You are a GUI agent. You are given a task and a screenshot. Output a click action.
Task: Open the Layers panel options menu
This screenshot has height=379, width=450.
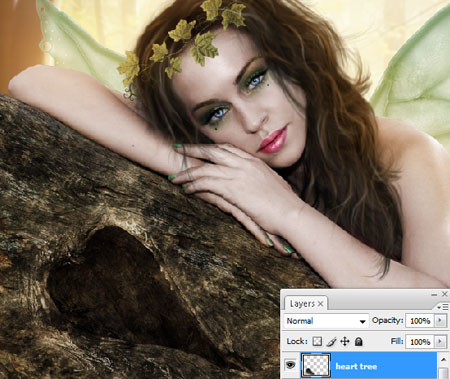(443, 307)
